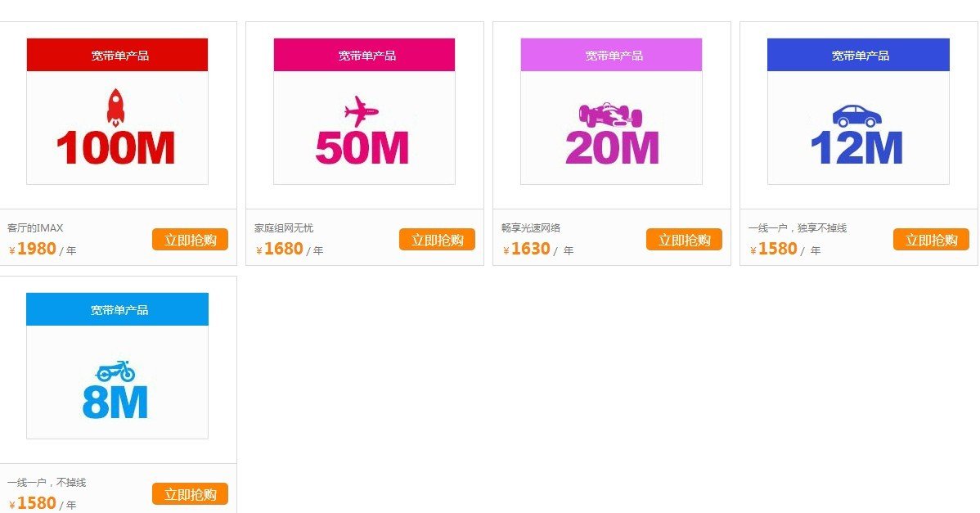Click the red rocket icon
The image size is (980, 513).
coord(115,107)
